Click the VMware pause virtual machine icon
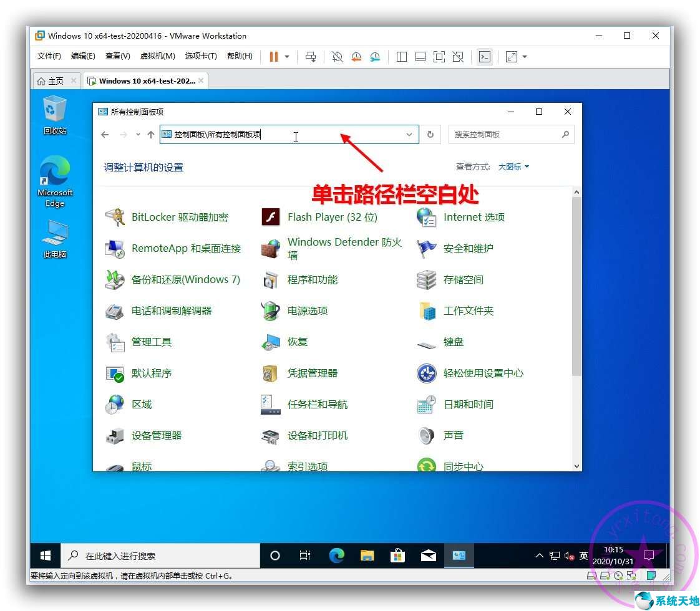Image resolution: width=700 pixels, height=611 pixels. (274, 57)
